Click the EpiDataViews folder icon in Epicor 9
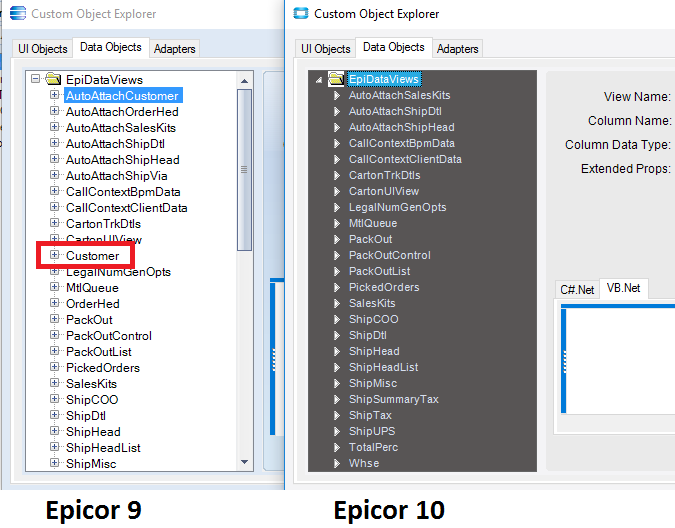This screenshot has width=675, height=528. click(x=53, y=79)
